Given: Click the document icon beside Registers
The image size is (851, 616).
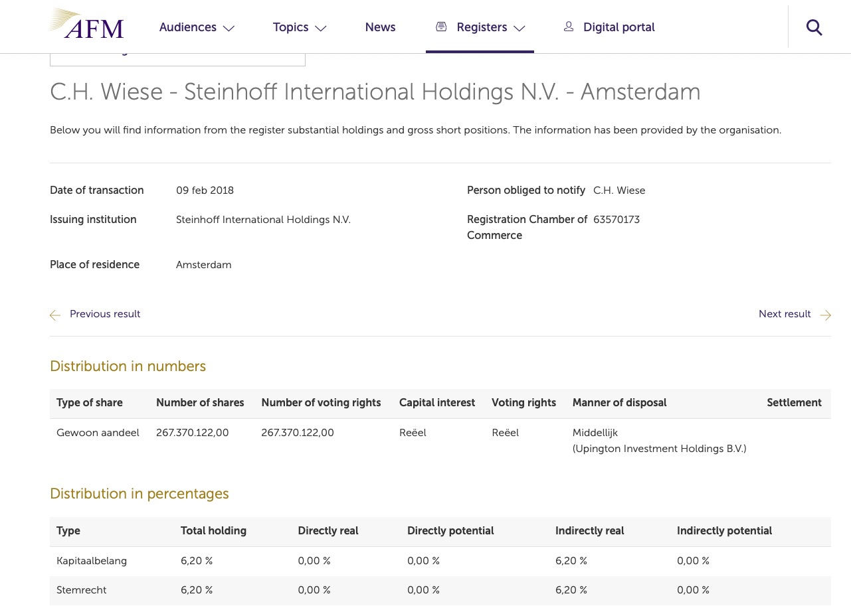Looking at the screenshot, I should (x=440, y=27).
